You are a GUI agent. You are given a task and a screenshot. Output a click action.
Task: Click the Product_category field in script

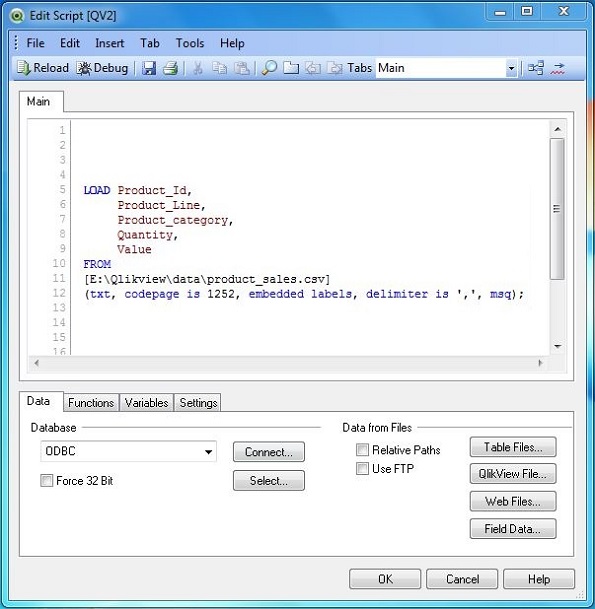click(x=173, y=220)
